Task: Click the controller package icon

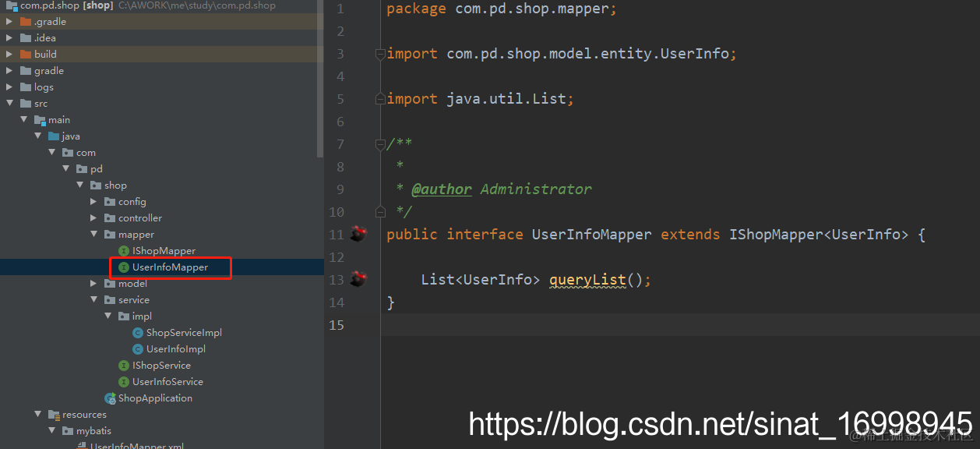Action: (110, 218)
